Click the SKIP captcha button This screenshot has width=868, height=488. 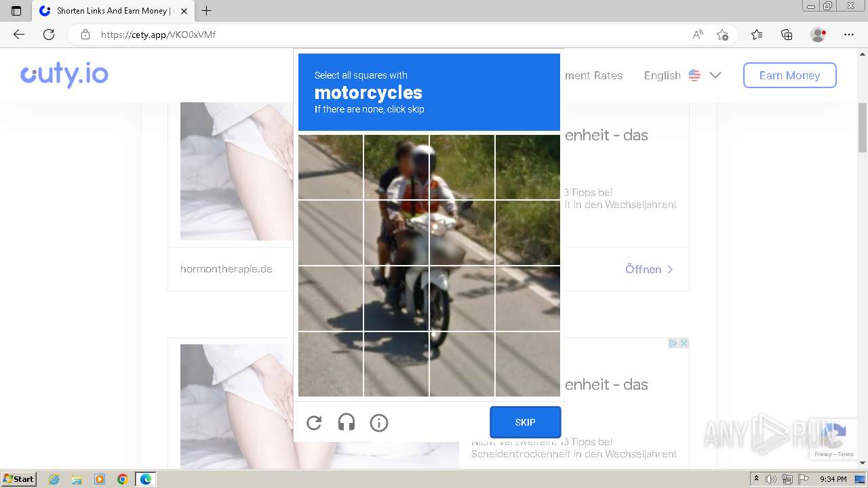coord(526,422)
